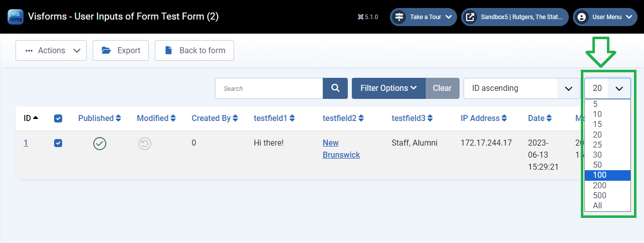644x243 pixels.
Task: Click Back to form button
Action: pos(194,51)
